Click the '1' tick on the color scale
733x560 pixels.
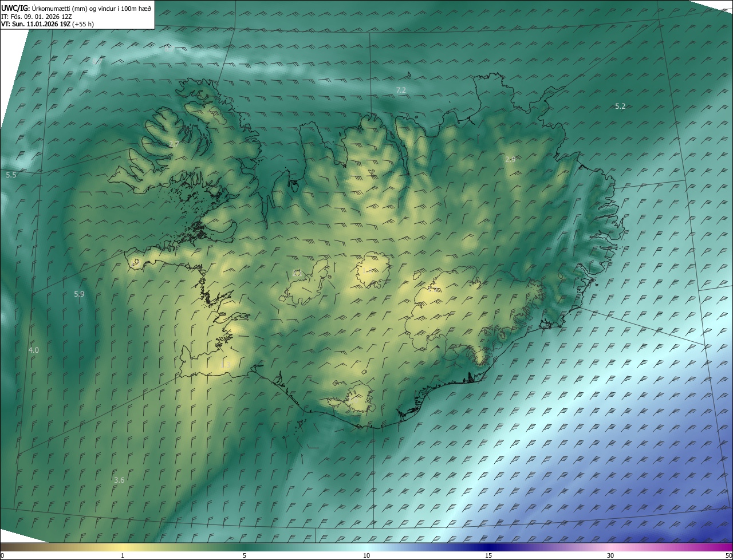coord(123,555)
